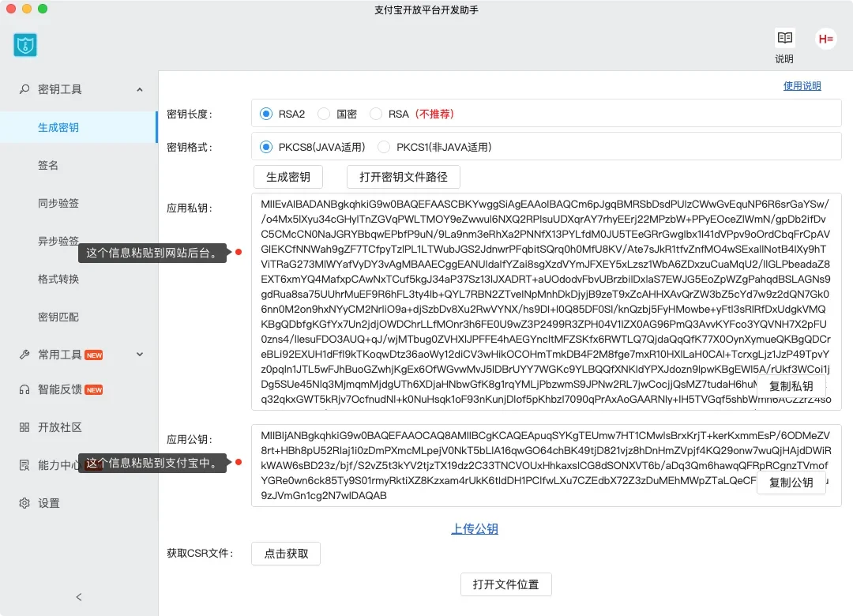Viewport: 853px width, 616px height.
Task: Choose PKCS1(非JAVA适用) key format
Action: 384,147
